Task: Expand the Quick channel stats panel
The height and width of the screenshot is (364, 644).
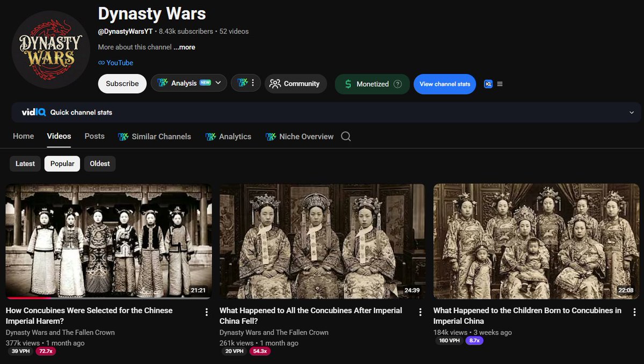Action: [x=632, y=112]
